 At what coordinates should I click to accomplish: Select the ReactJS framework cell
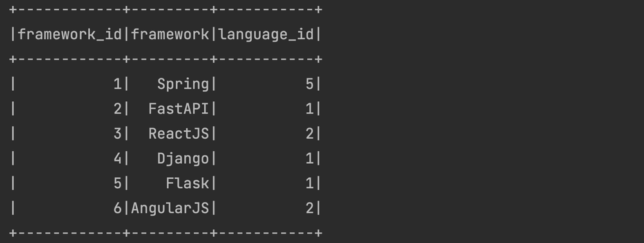178,133
